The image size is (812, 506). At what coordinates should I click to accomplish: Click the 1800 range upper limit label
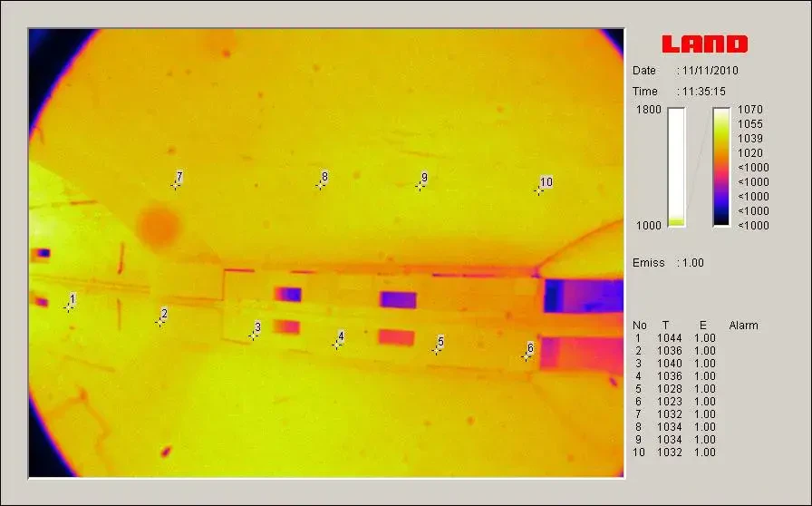648,110
